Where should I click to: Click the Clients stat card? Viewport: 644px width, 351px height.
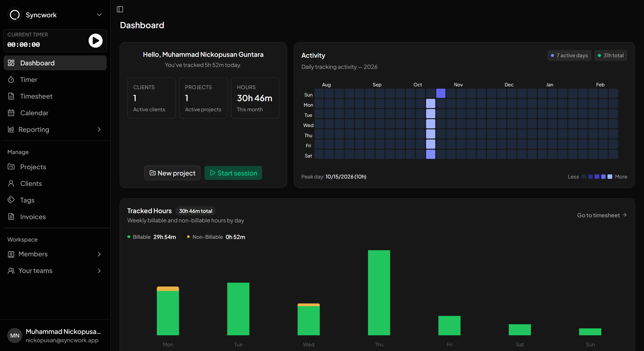pos(152,98)
